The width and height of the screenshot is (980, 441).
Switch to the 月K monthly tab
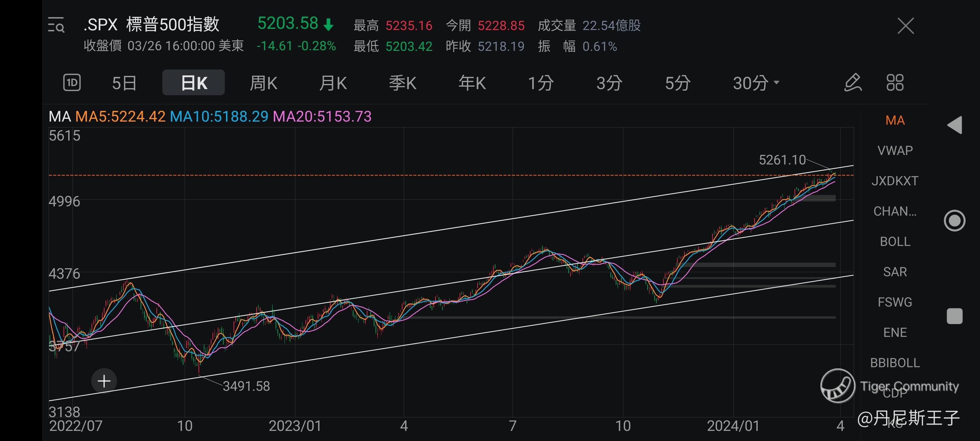point(333,83)
